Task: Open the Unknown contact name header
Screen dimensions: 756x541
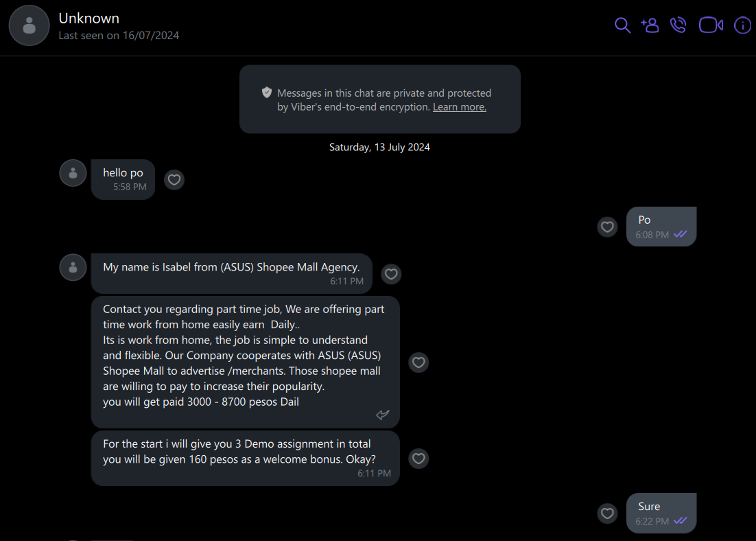Action: point(88,19)
